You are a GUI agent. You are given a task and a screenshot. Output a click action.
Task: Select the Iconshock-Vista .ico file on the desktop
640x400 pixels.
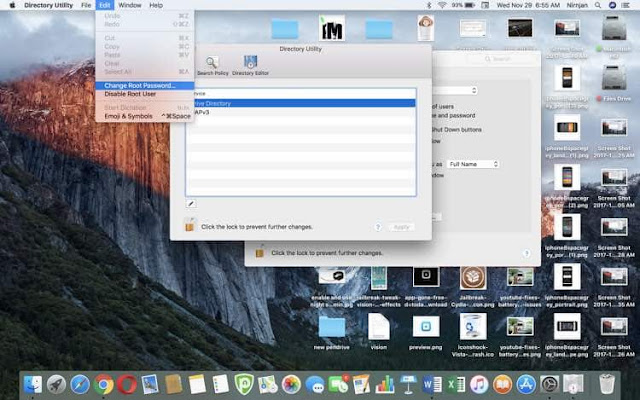(x=473, y=335)
